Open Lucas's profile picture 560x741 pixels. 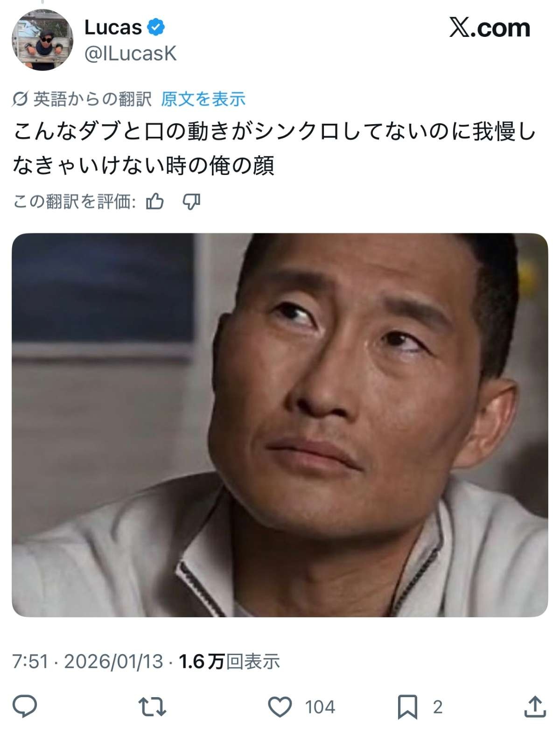[x=42, y=40]
